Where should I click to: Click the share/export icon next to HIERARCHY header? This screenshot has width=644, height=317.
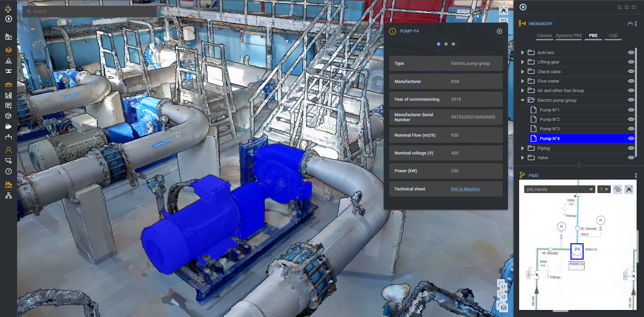(630, 24)
